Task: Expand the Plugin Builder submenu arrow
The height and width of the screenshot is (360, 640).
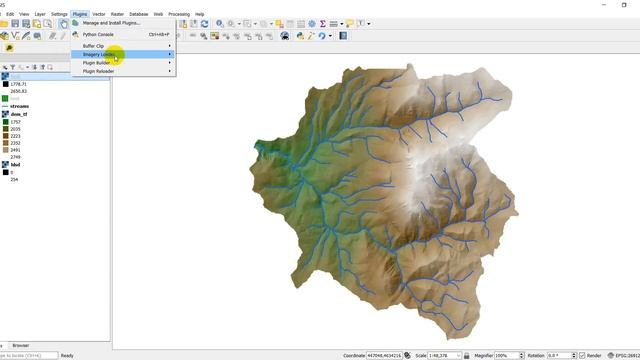Action: [169, 63]
